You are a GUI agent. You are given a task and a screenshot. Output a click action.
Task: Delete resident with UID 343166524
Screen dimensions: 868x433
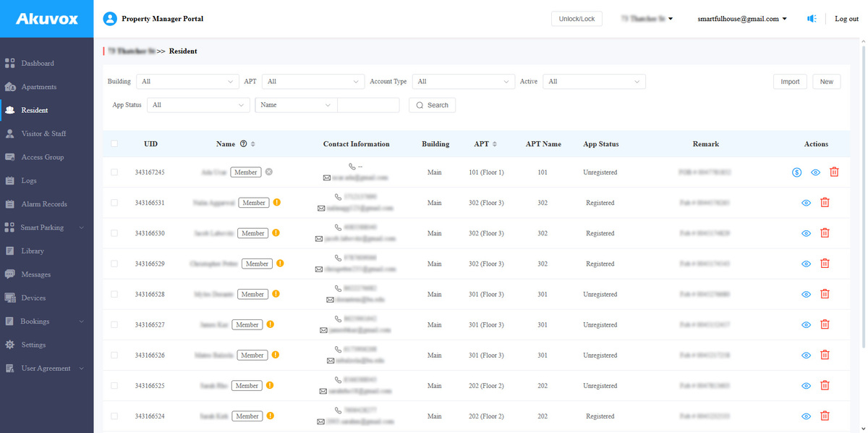(x=825, y=416)
